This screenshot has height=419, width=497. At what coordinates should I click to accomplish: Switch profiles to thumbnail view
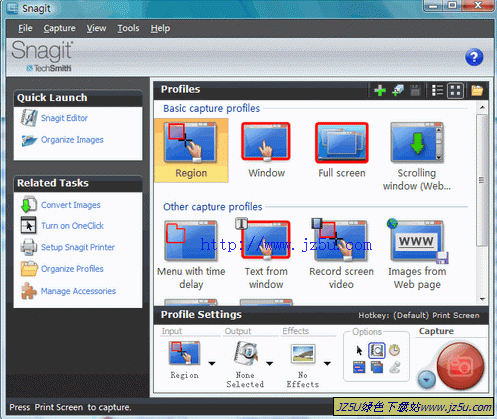coord(455,90)
